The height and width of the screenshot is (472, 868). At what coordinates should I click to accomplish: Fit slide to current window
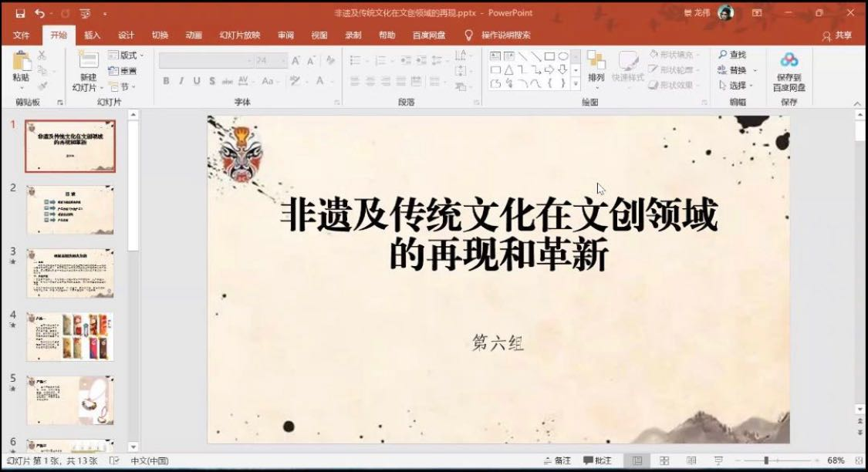tap(859, 460)
